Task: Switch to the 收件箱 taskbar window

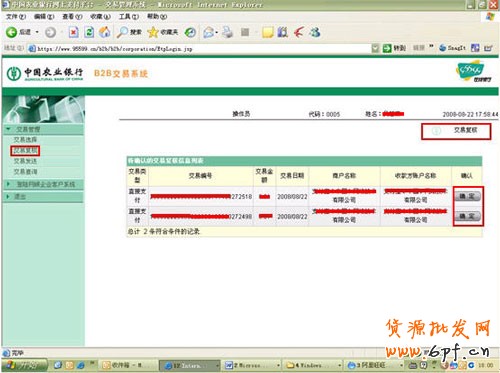Action: click(x=128, y=365)
